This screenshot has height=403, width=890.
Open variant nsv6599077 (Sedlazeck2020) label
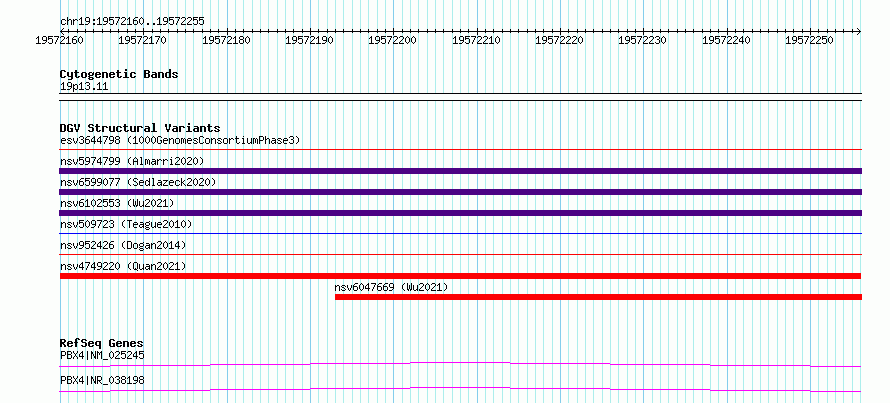138,182
